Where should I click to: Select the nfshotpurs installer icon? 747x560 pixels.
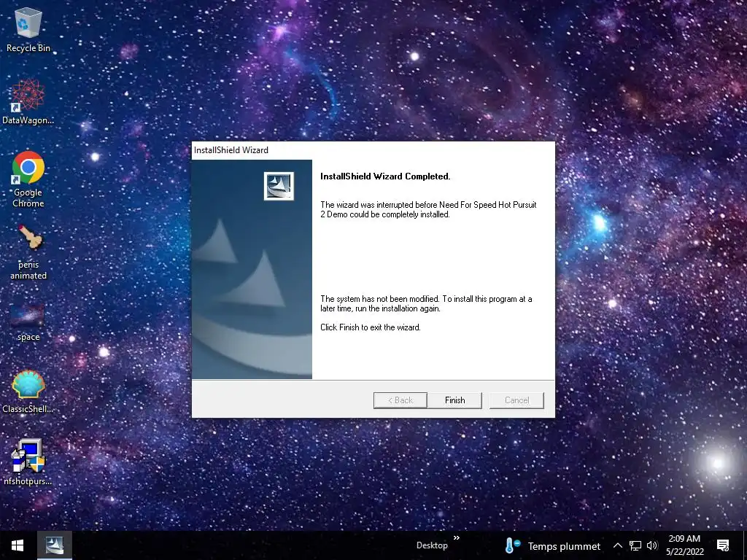[28, 462]
